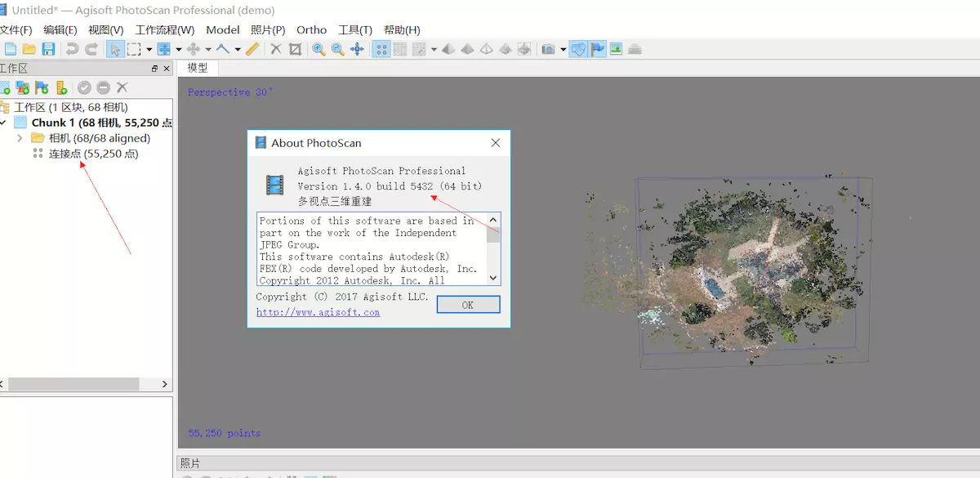The image size is (980, 478).
Task: Click OK in the About PhotoScan dialog
Action: 468,305
